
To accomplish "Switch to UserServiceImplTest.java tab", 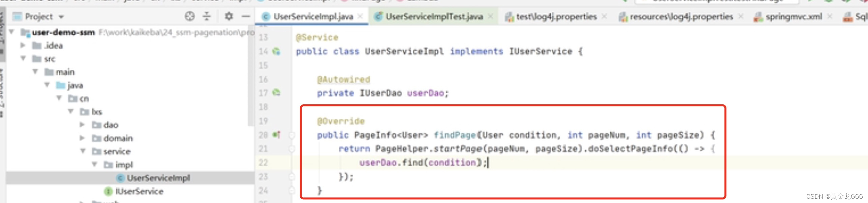I will coord(434,17).
